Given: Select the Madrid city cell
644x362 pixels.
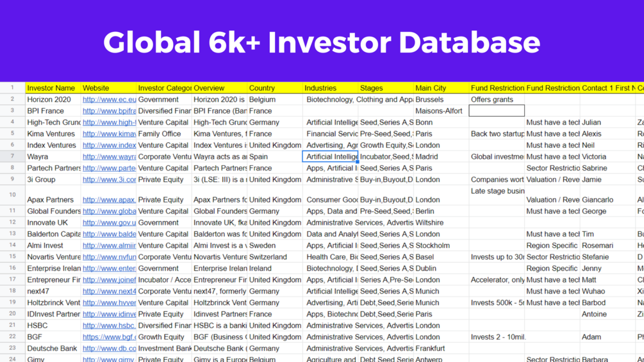Looking at the screenshot, I should pyautogui.click(x=441, y=157).
